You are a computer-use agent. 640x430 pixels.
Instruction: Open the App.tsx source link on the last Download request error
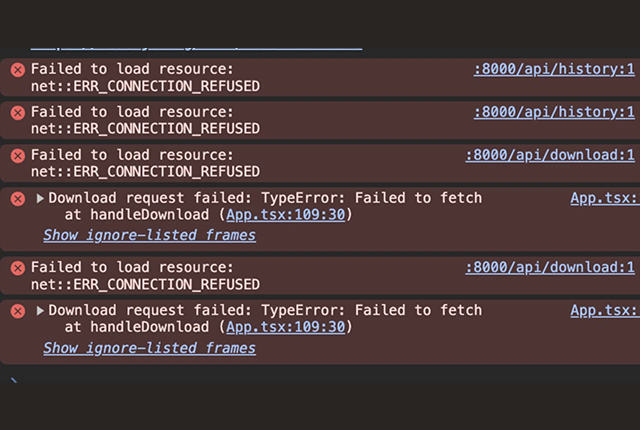[x=602, y=310]
